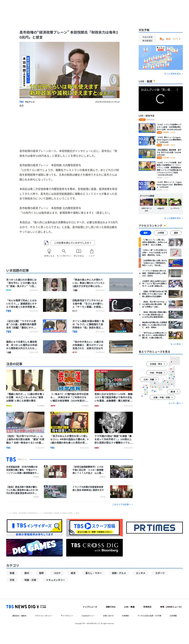Select the 週間 ranking tab
Image resolution: width=189 pixels, height=644 pixels.
[x=176, y=233]
